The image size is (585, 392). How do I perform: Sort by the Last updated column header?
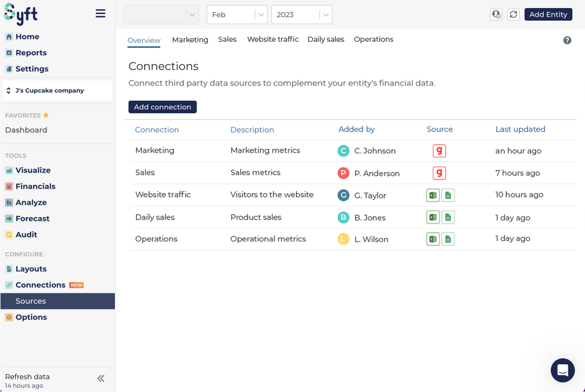click(520, 129)
